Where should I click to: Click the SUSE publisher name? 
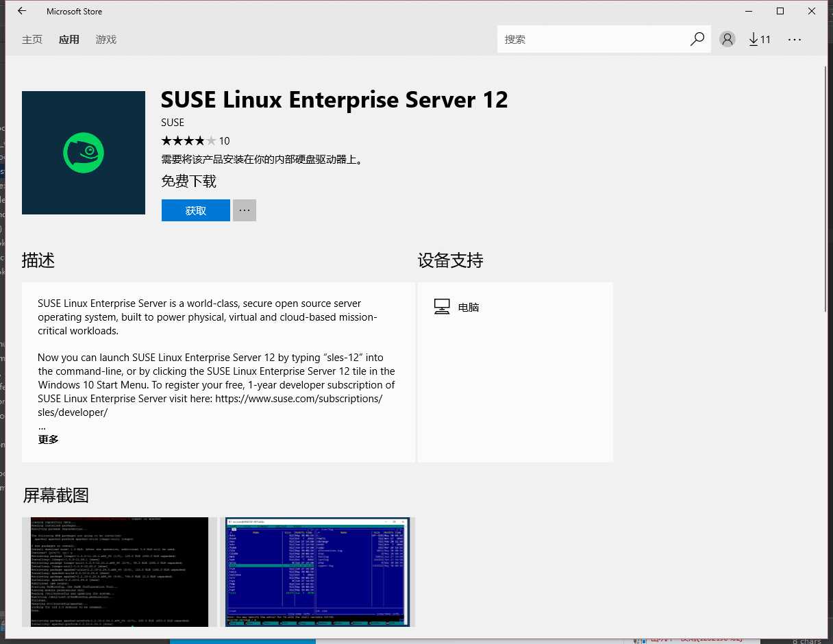[x=173, y=123]
